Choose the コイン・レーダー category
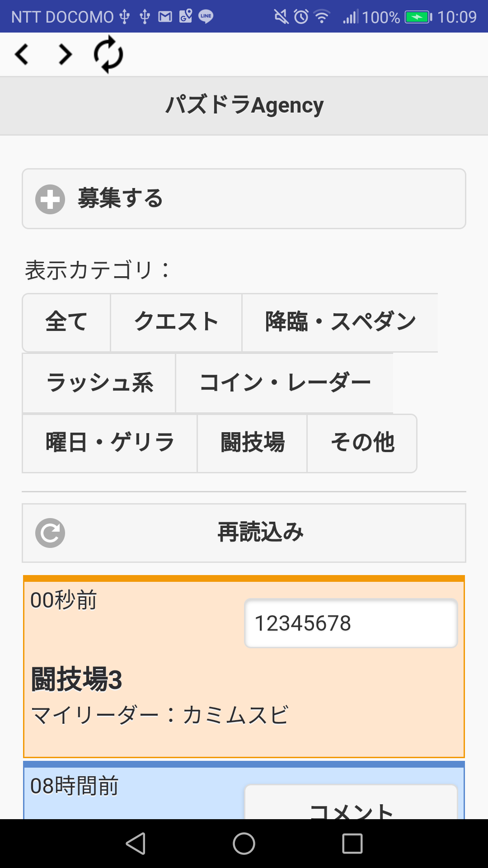The image size is (488, 868). (285, 383)
